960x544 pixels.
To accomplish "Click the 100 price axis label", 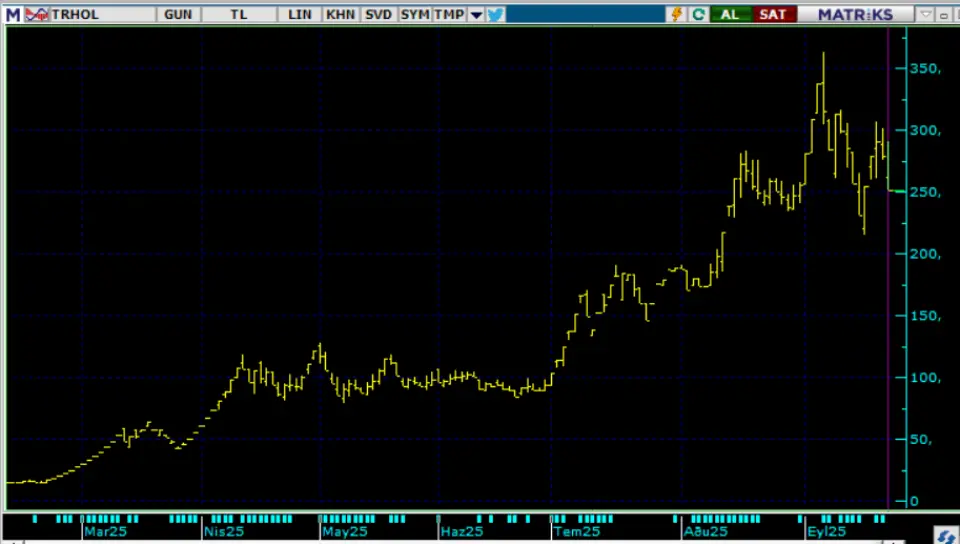I will 924,378.
